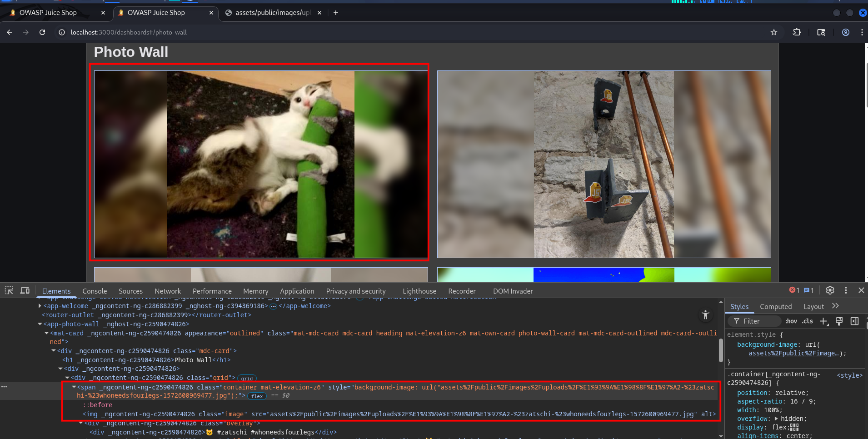The width and height of the screenshot is (868, 439).
Task: Expand the app-welcome element node
Action: point(40,306)
